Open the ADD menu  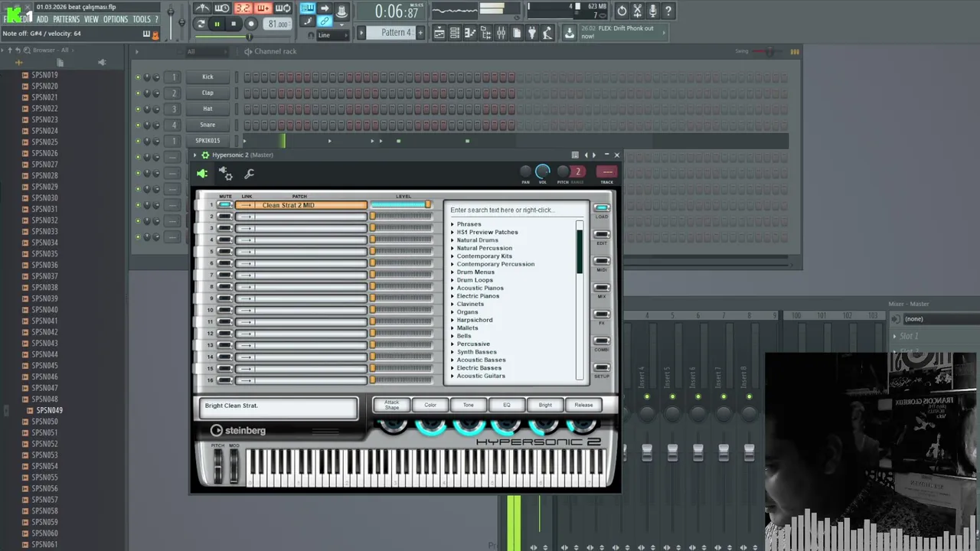42,19
